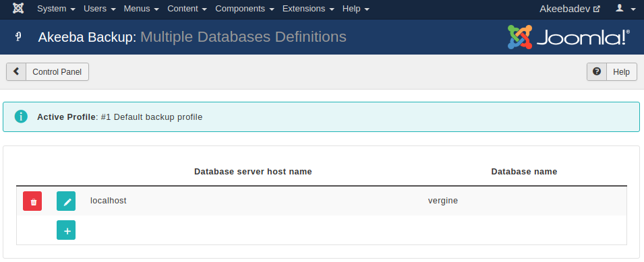The width and height of the screenshot is (644, 262).
Task: Open the user account icon menu
Action: click(626, 8)
